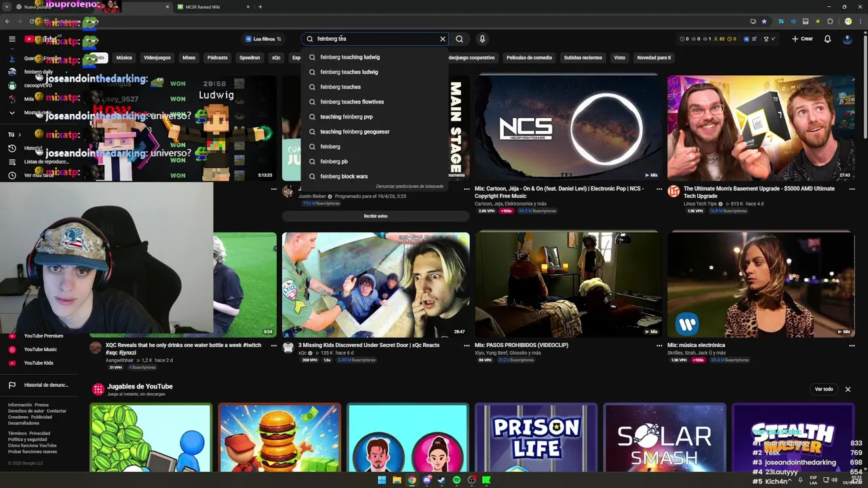Open options menu for 3 Missing Kids video
Screen dimensions: 868x488
467,345
